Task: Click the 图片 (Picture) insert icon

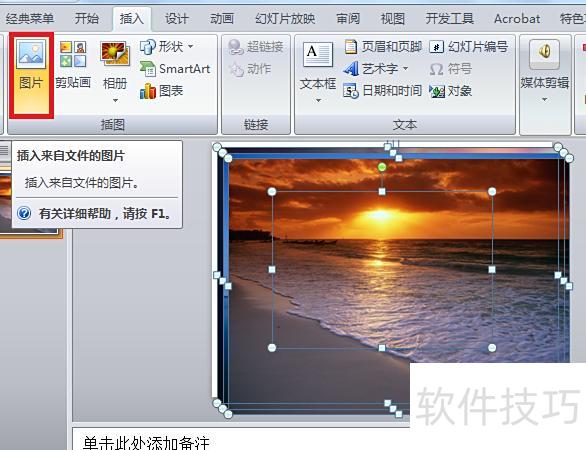Action: coord(31,55)
